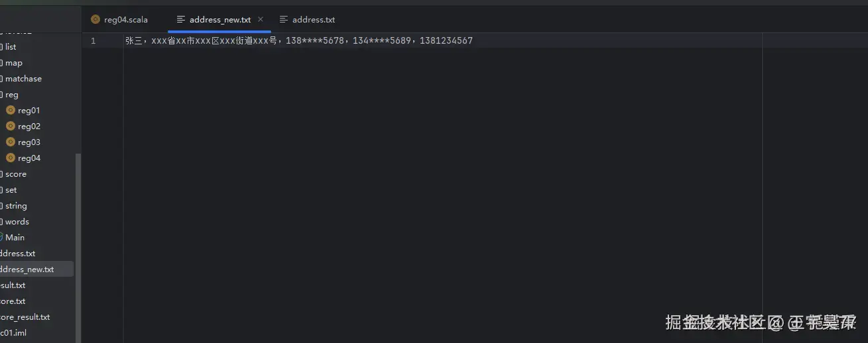Click the text file icon on address.txt tab
868x343 pixels.
(x=284, y=20)
